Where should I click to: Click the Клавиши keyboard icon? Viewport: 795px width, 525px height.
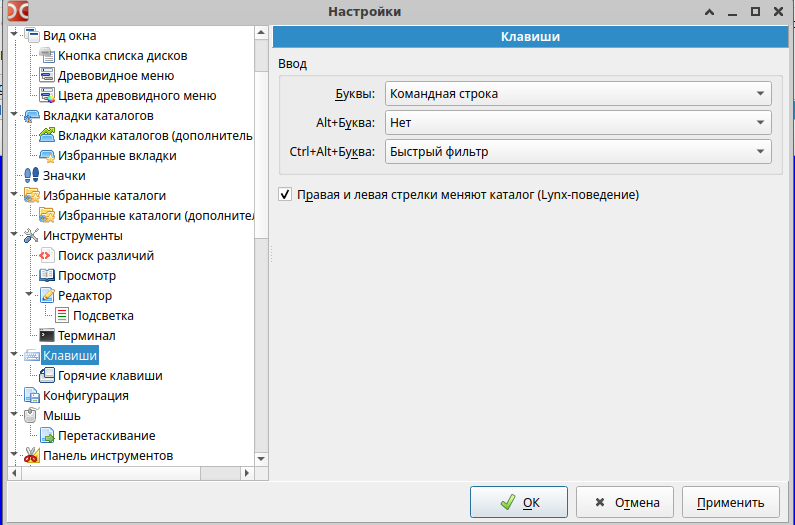pyautogui.click(x=31, y=356)
